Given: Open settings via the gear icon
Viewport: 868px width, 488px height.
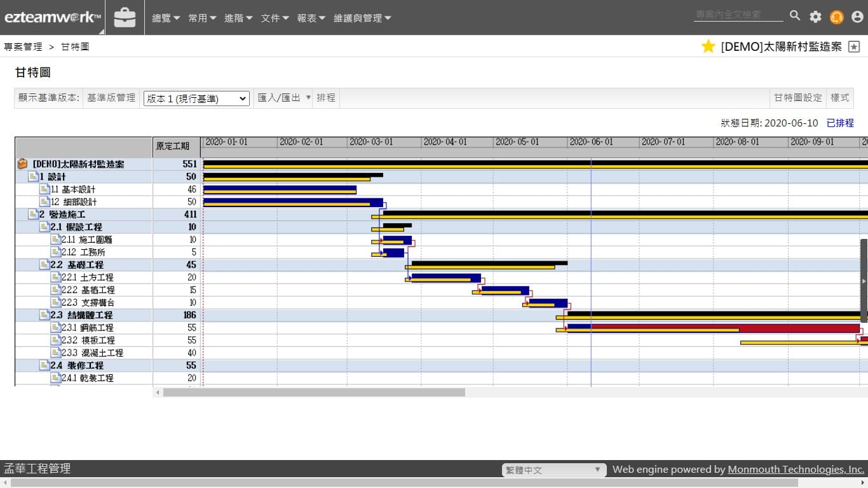Looking at the screenshot, I should coord(815,17).
